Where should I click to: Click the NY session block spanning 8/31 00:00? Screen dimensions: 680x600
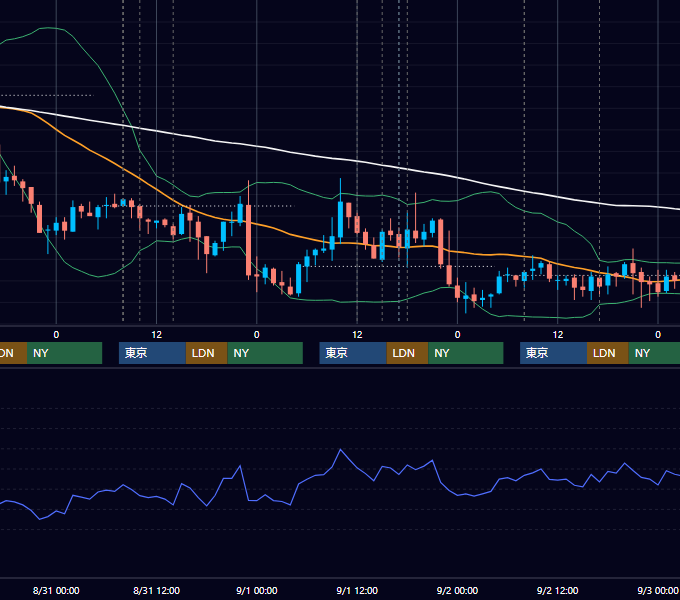64,353
